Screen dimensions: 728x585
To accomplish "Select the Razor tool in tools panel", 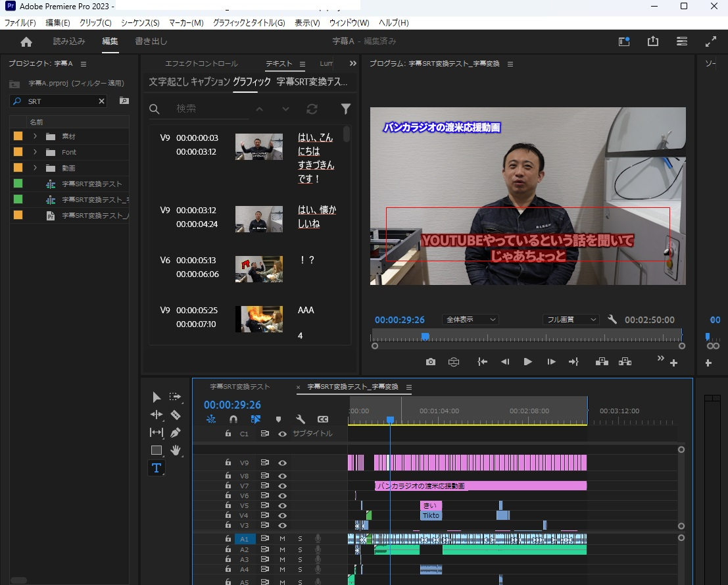I will coord(175,415).
